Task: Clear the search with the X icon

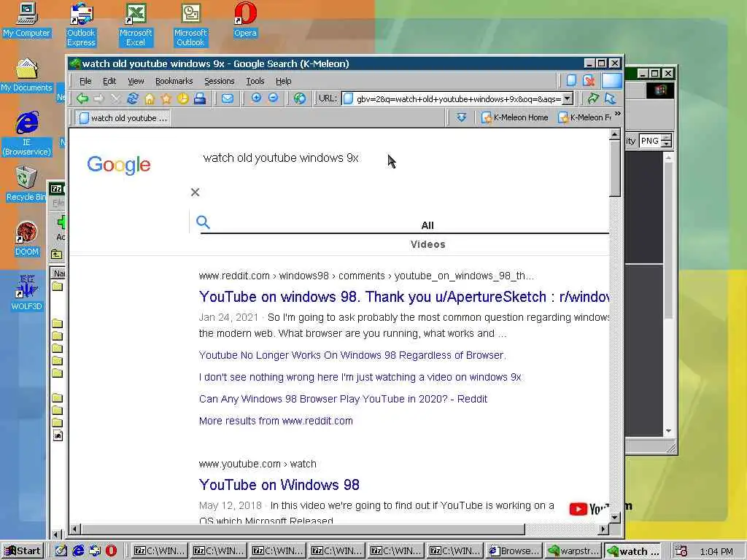Action: click(195, 192)
